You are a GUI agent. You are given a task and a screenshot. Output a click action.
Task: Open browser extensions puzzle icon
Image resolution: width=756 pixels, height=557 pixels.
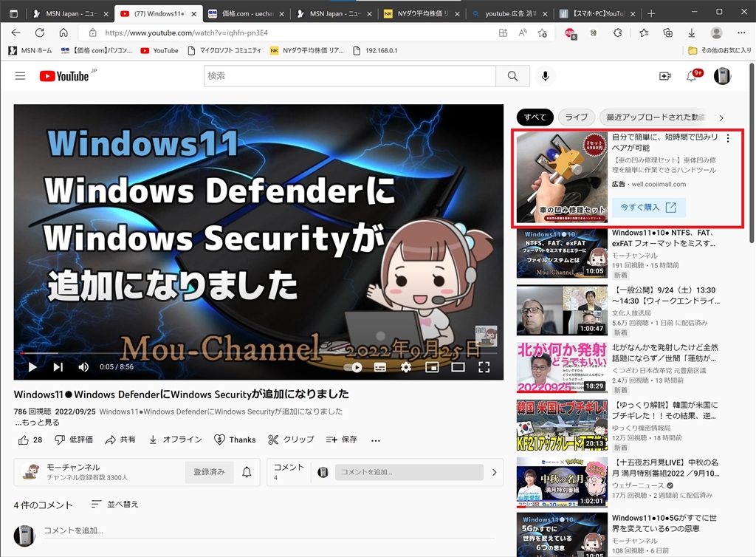tap(617, 33)
